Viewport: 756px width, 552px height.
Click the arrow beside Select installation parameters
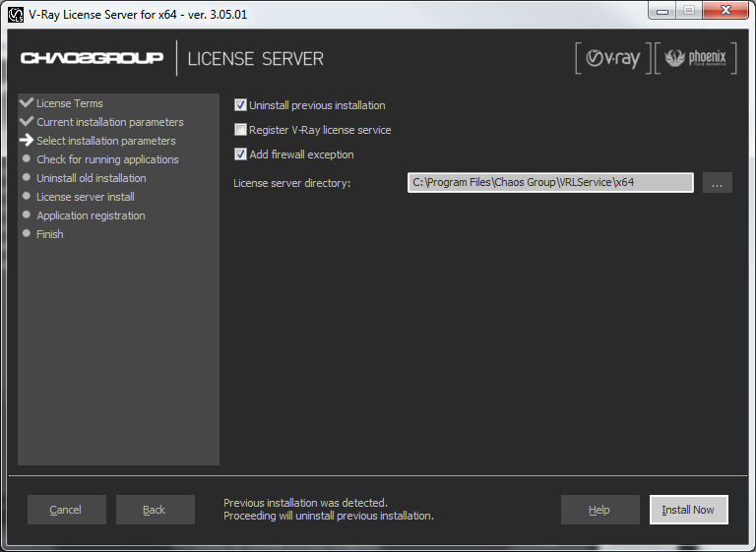click(x=26, y=141)
